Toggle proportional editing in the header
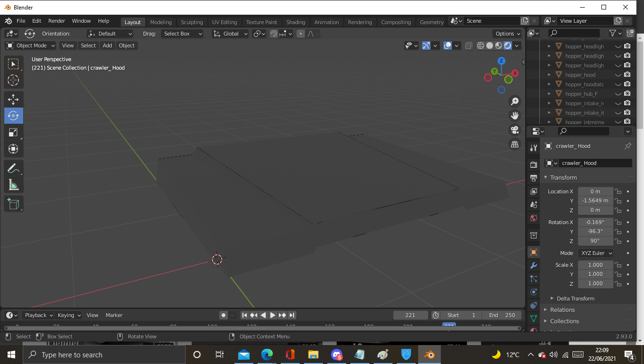Viewport: 644px width, 364px height. point(301,34)
